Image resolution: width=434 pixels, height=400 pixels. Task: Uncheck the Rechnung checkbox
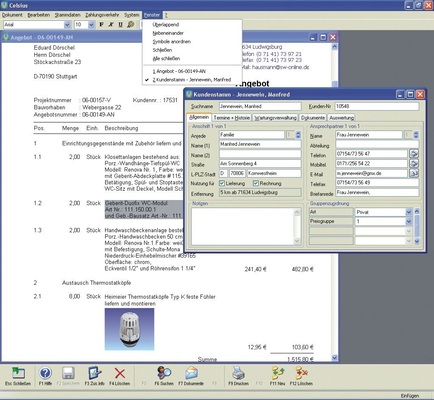point(256,183)
